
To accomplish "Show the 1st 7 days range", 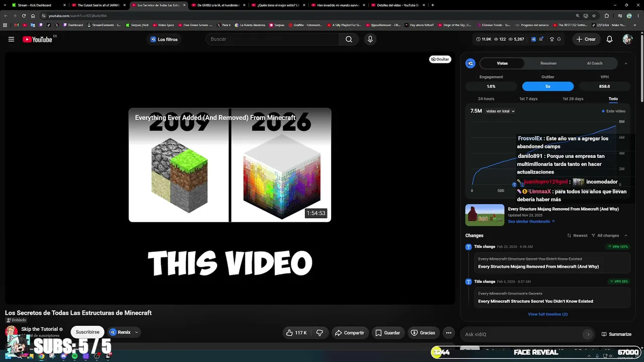I will point(528,99).
